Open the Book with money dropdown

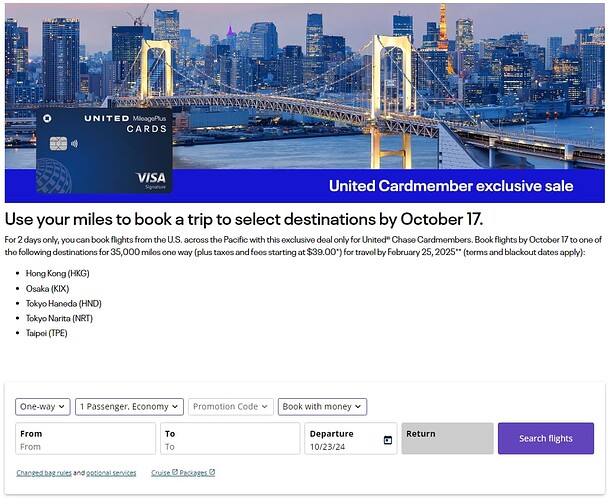(322, 407)
